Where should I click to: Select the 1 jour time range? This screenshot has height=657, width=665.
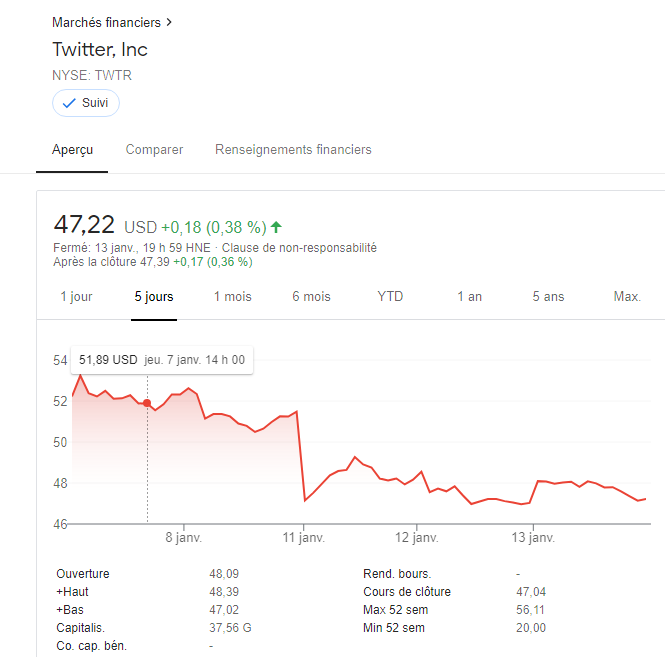coord(76,296)
